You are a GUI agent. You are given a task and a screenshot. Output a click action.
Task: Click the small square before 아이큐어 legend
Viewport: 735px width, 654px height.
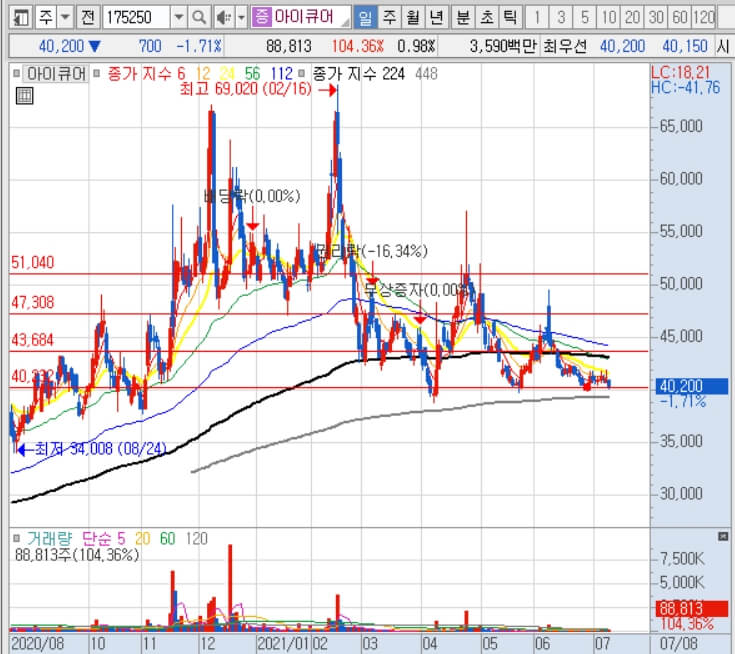16,74
